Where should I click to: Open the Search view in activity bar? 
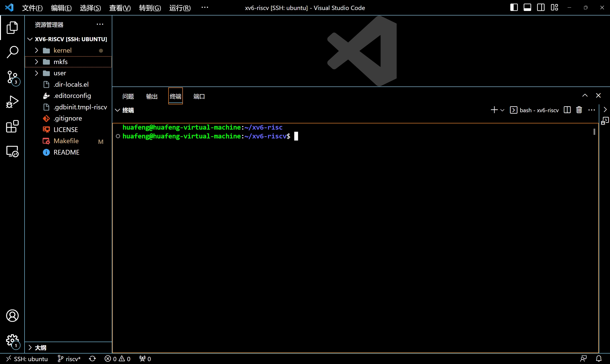coord(12,52)
